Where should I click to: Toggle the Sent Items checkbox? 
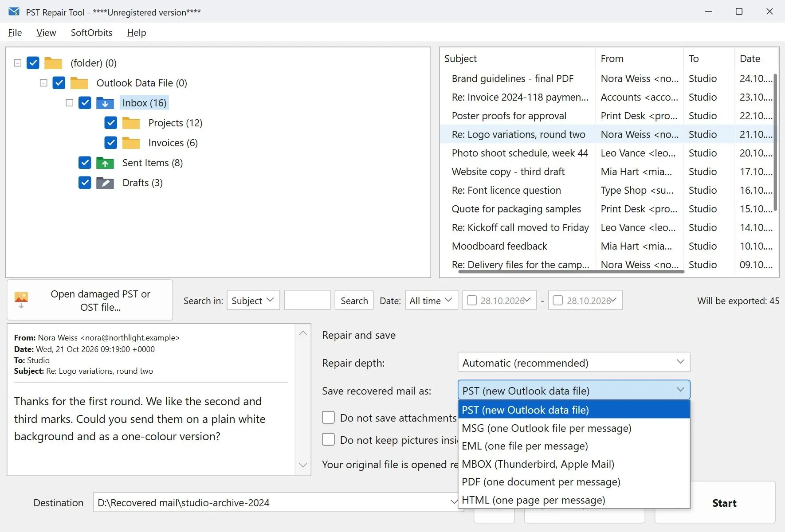coord(85,163)
